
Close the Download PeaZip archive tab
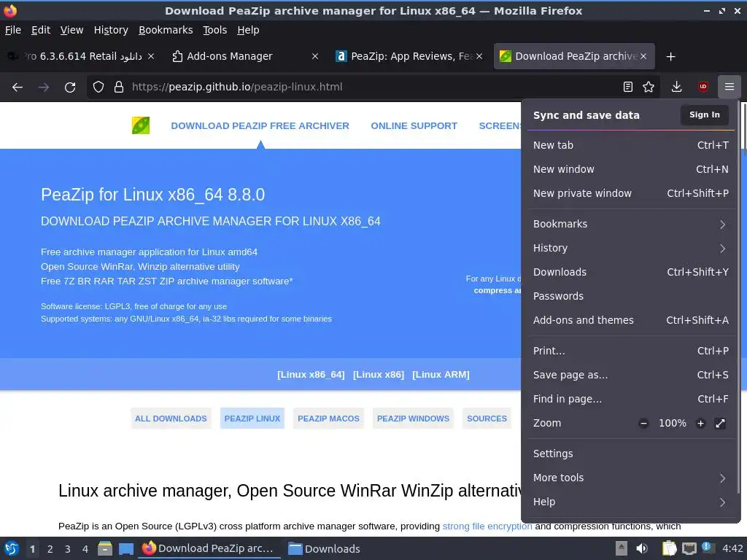tap(643, 56)
